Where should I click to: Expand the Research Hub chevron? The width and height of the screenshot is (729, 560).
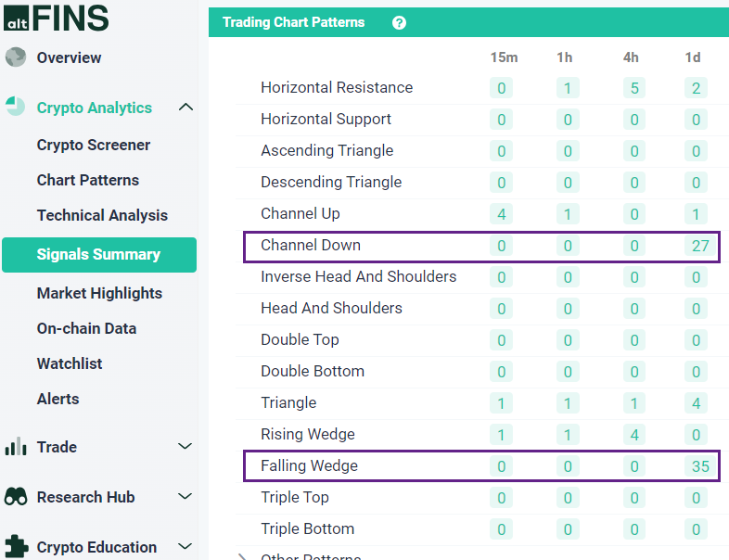click(x=185, y=497)
